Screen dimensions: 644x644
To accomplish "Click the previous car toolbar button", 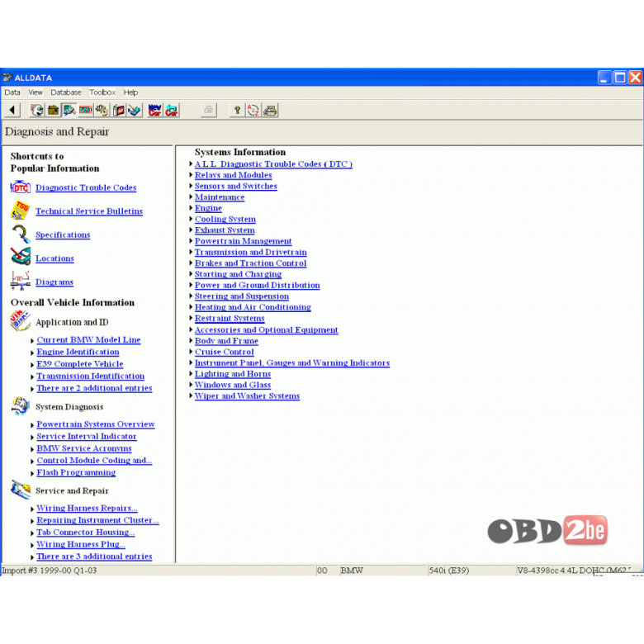I will point(171,110).
